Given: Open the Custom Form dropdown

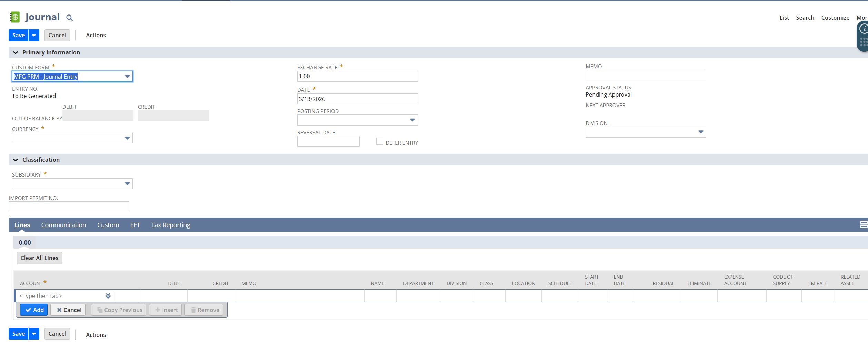Looking at the screenshot, I should click(x=127, y=77).
